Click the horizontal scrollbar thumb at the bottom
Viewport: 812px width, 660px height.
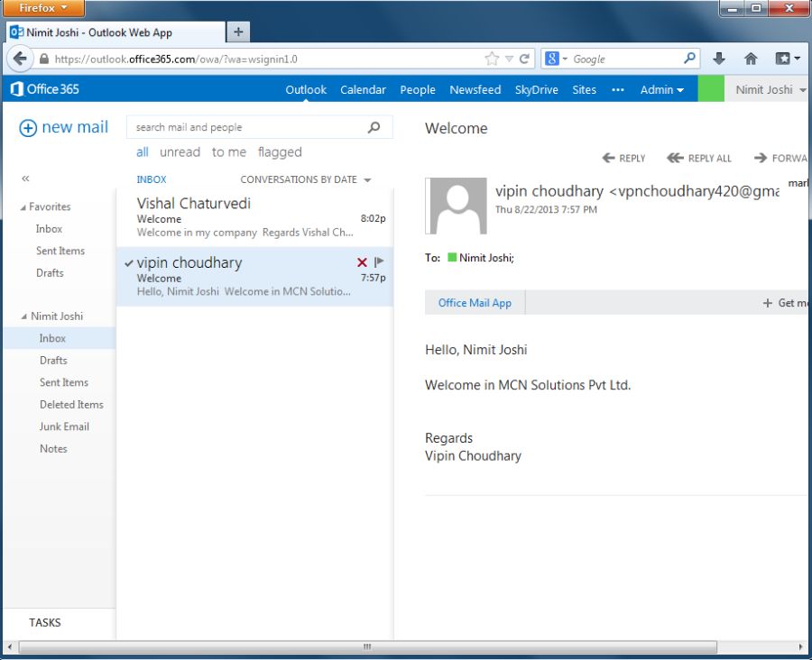point(368,646)
